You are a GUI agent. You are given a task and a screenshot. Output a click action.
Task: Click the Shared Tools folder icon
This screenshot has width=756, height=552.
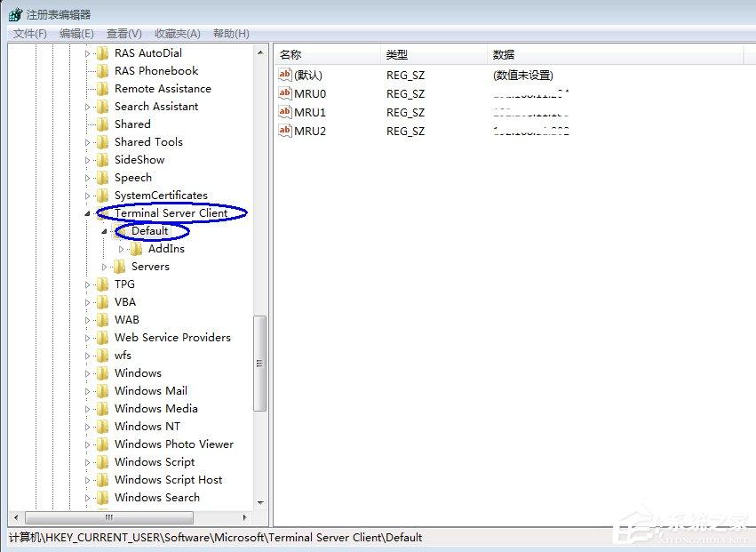pos(102,142)
